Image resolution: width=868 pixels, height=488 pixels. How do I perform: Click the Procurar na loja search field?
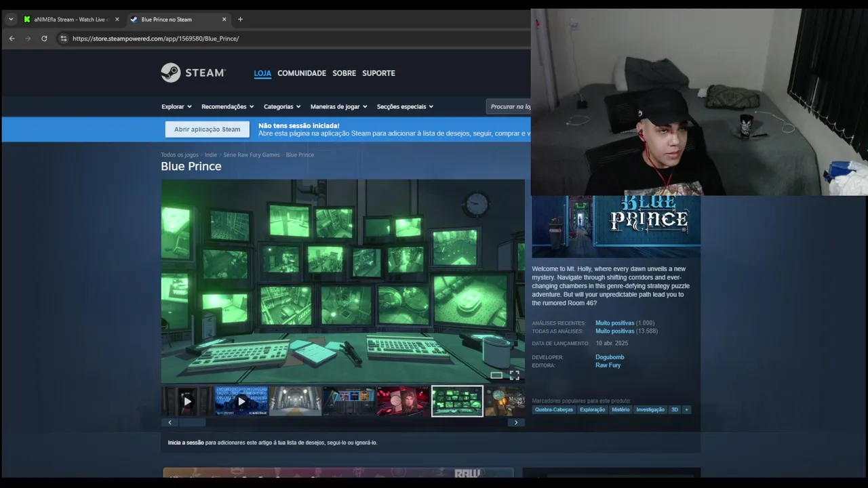(509, 106)
